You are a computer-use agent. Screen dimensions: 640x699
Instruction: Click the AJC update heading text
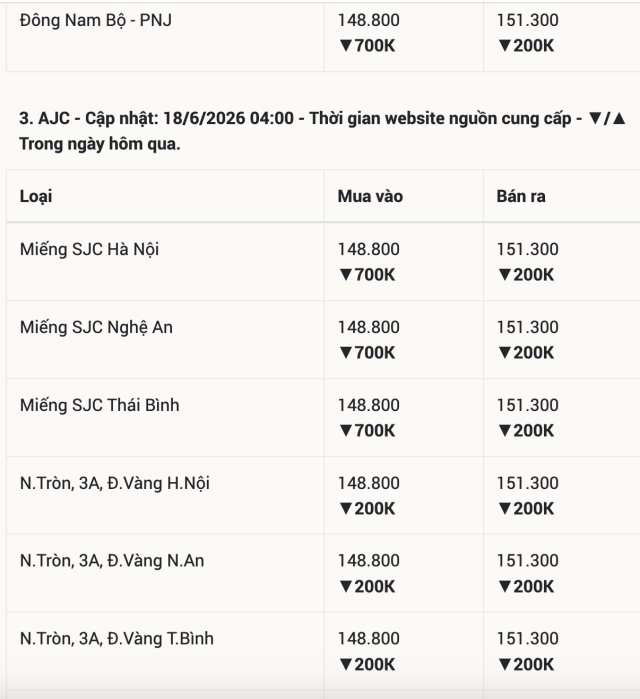323,131
